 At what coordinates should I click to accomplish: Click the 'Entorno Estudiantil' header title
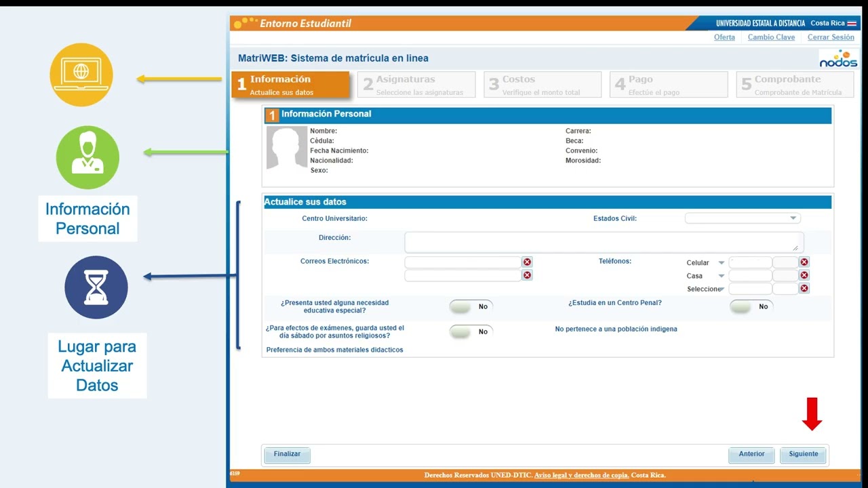click(305, 23)
